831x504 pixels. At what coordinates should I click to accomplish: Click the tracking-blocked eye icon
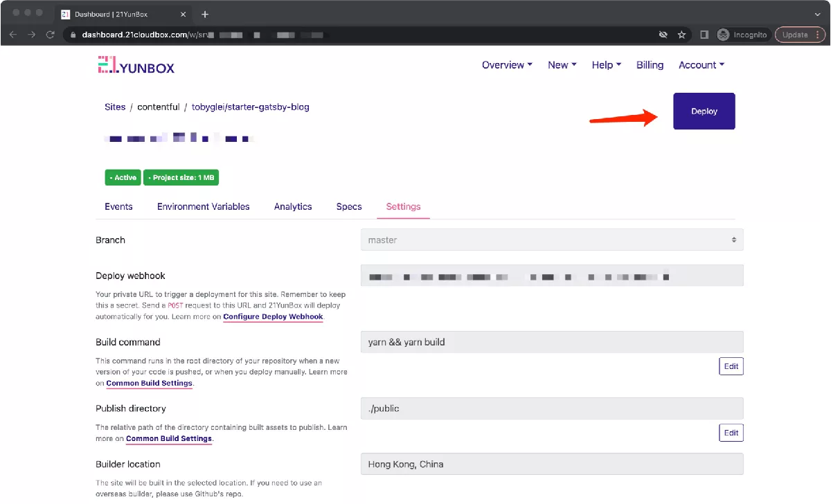tap(663, 35)
